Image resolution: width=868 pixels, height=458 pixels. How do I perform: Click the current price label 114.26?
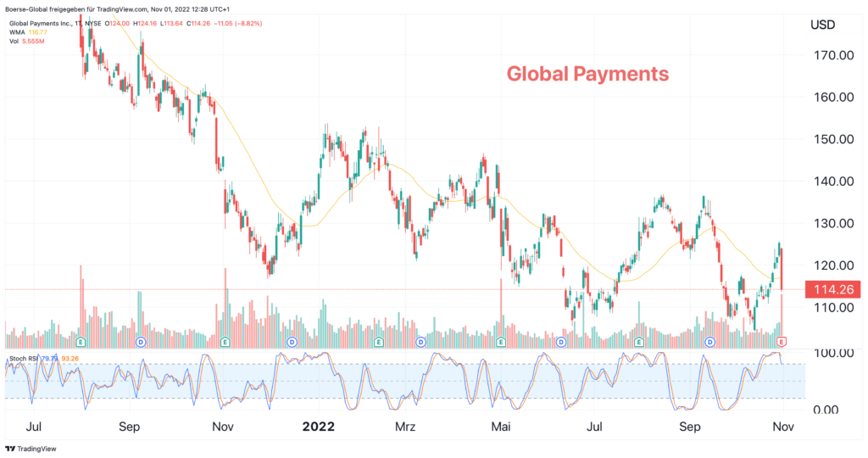(833, 289)
